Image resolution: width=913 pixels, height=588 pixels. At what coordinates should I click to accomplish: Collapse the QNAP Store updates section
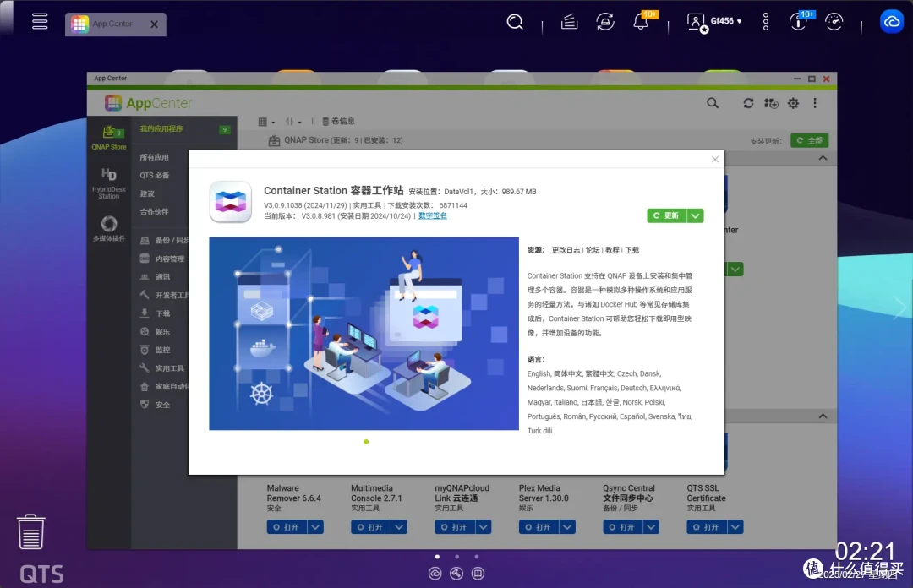tap(823, 158)
